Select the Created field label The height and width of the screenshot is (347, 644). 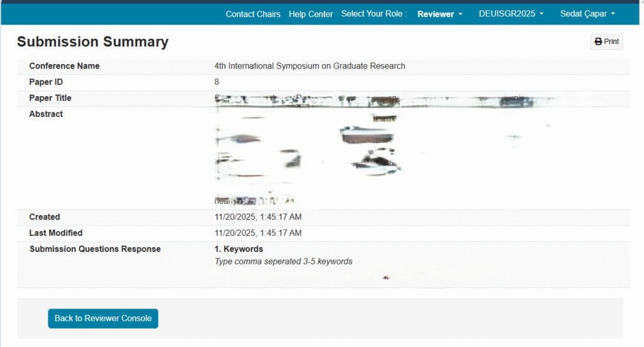45,217
